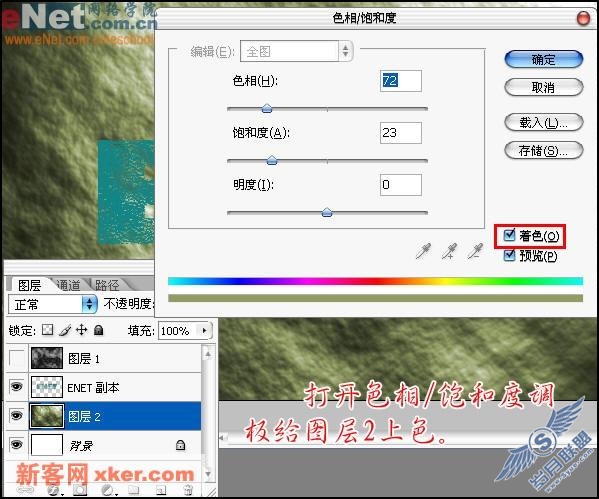
Task: Uncheck the 着色 colorize checkbox
Action: pyautogui.click(x=509, y=235)
